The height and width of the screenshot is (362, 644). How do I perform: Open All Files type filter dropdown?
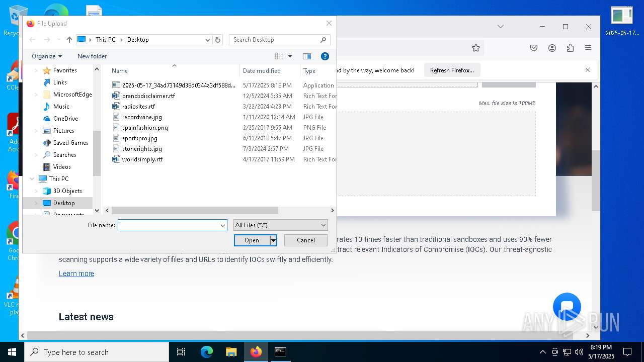click(x=281, y=225)
